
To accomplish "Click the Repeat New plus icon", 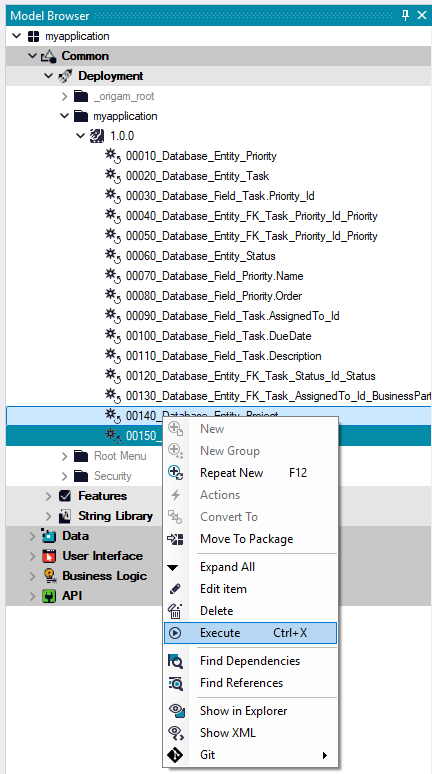I will pos(175,473).
